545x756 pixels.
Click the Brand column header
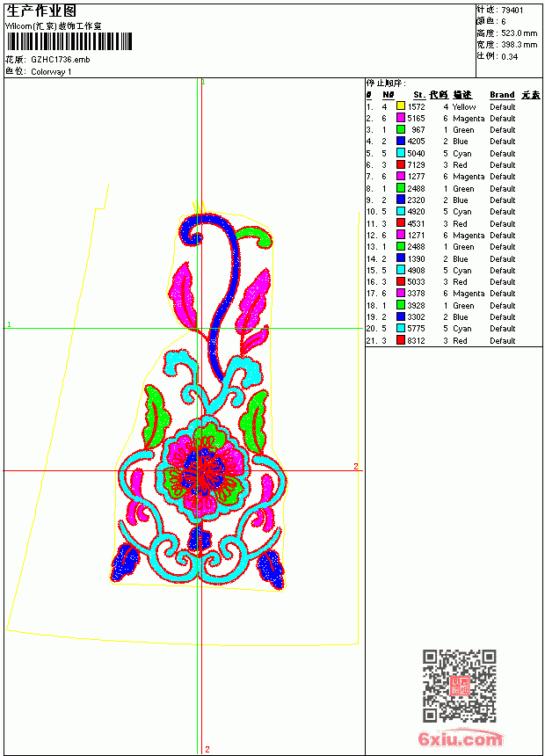point(502,95)
